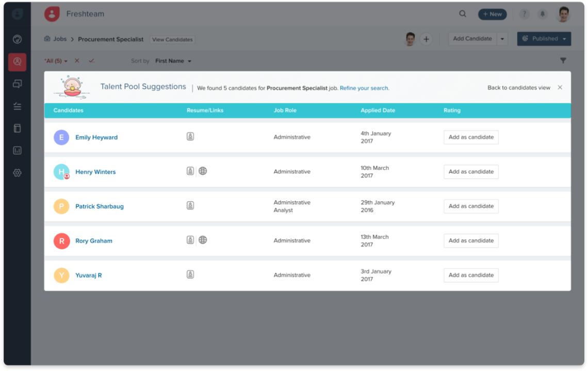Screen dimensions: 588x371
Task: Expand the First Name sort dropdown
Action: [x=173, y=61]
